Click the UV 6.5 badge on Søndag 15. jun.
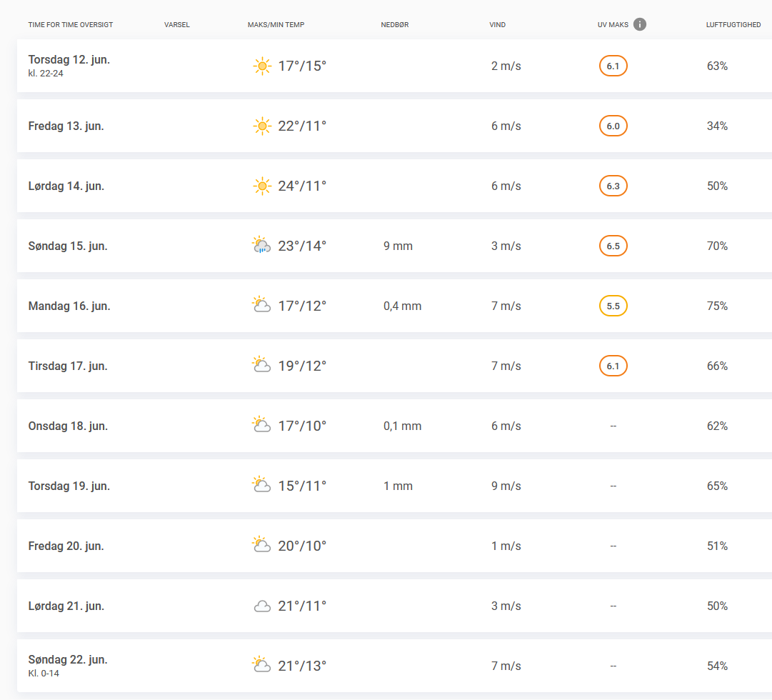 click(x=613, y=246)
